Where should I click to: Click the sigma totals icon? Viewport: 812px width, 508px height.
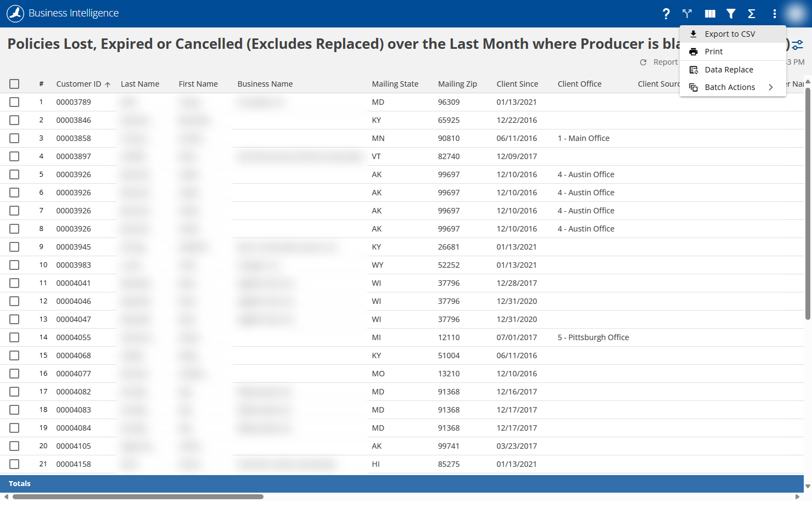coord(752,14)
